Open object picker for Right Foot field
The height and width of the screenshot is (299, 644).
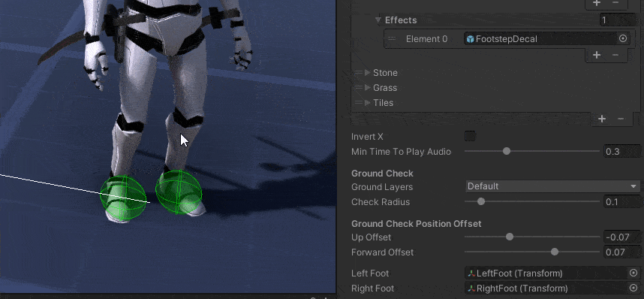[633, 288]
